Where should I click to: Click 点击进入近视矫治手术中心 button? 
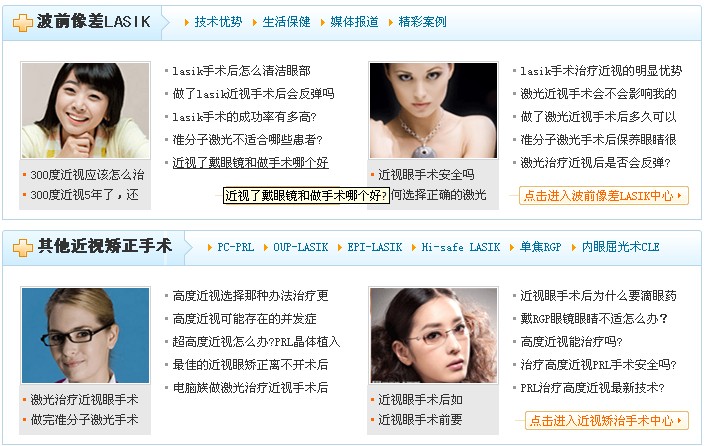pos(607,420)
